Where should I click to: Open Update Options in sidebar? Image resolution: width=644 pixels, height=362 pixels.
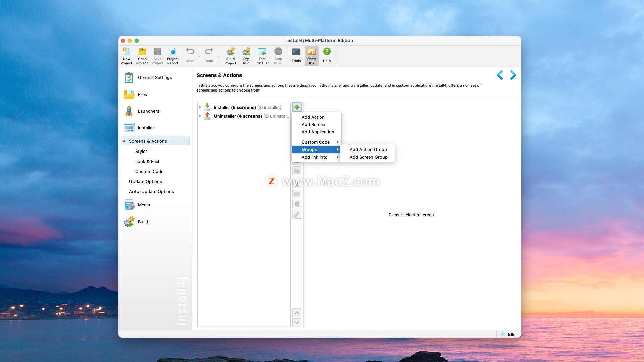pyautogui.click(x=146, y=181)
